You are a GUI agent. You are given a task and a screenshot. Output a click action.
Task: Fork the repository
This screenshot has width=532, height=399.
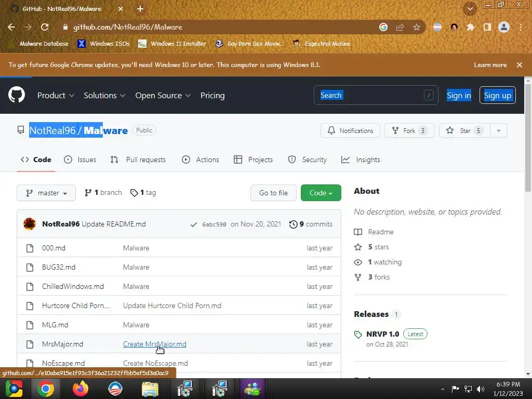[x=409, y=130]
